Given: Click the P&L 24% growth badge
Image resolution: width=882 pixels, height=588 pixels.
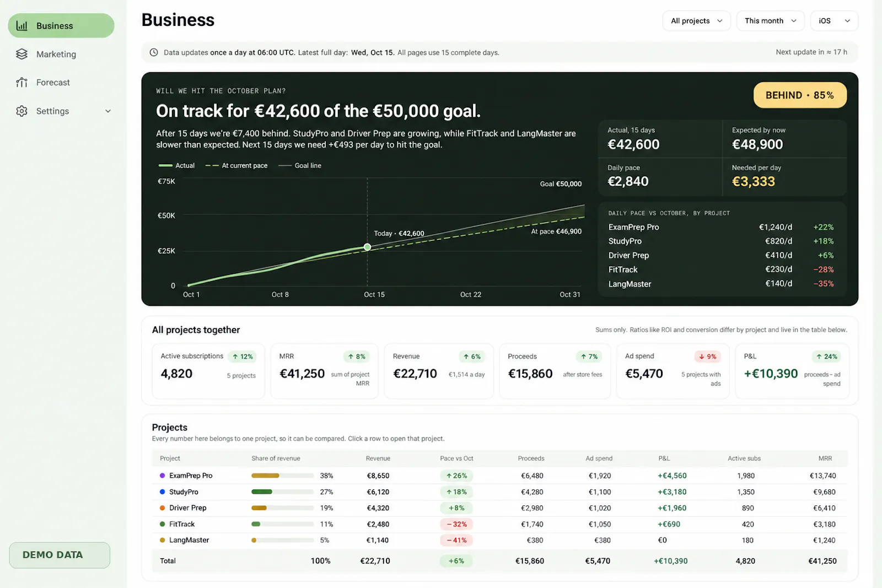Looking at the screenshot, I should 826,357.
